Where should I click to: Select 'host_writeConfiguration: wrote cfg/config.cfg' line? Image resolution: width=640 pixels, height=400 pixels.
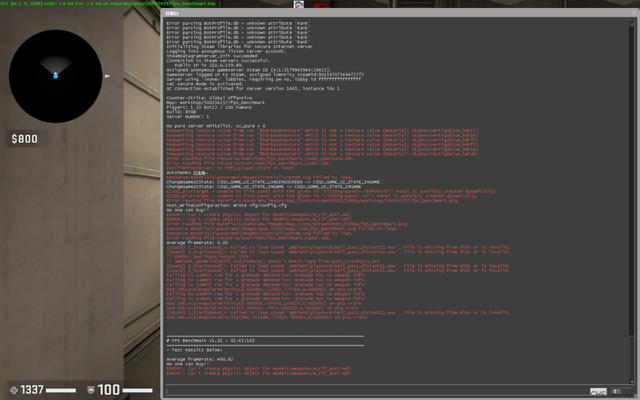pos(227,205)
